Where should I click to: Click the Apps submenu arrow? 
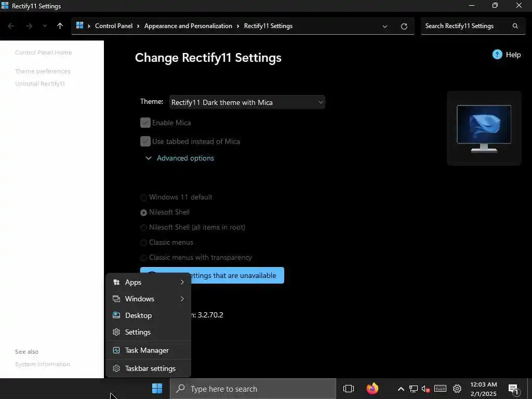click(x=182, y=282)
